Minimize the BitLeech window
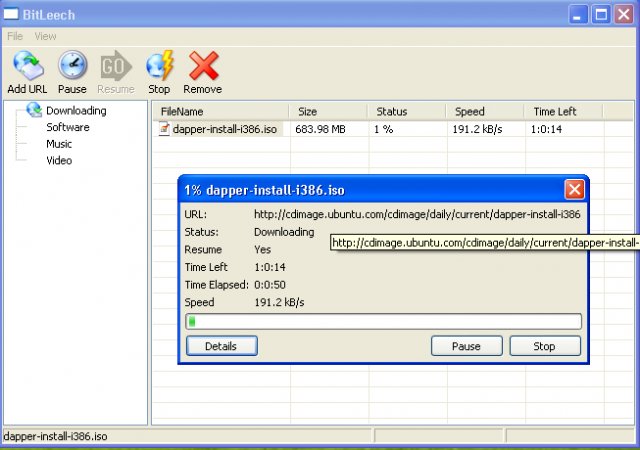The image size is (640, 450). coord(578,15)
